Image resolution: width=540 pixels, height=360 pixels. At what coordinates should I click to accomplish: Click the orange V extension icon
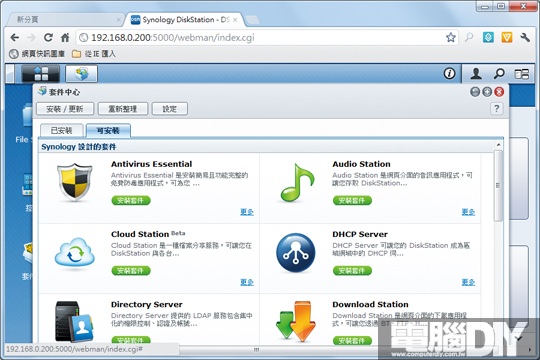(507, 37)
